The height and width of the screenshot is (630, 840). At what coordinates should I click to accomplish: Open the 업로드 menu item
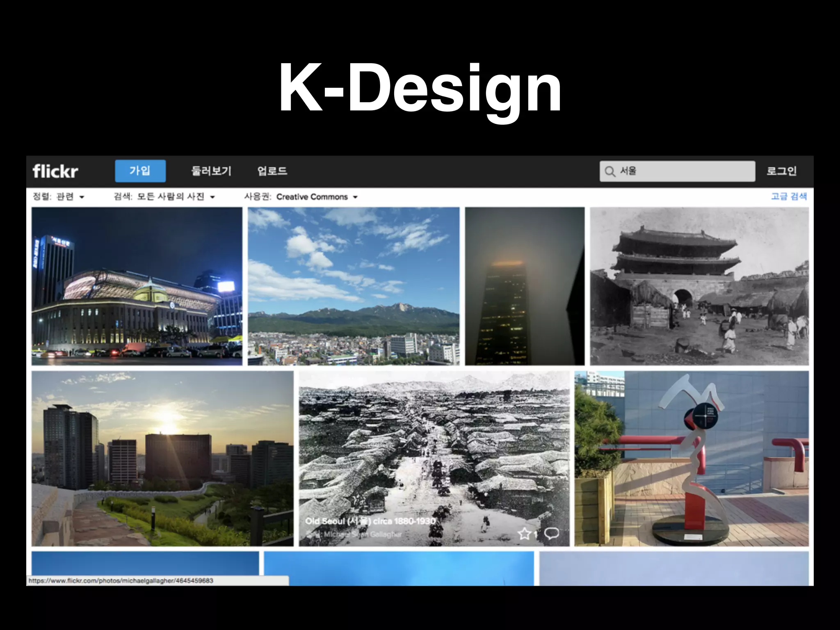272,171
